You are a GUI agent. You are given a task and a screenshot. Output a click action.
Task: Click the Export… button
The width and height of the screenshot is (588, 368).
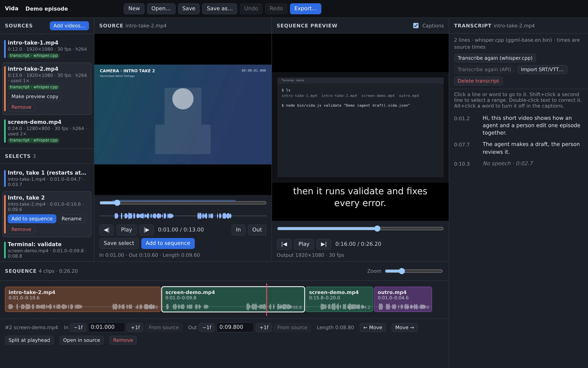point(306,9)
